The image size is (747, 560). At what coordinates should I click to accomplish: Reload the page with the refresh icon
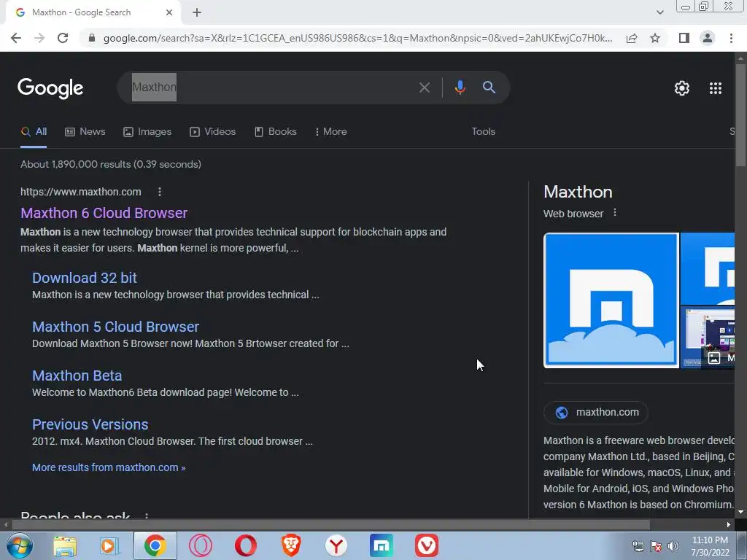(63, 38)
